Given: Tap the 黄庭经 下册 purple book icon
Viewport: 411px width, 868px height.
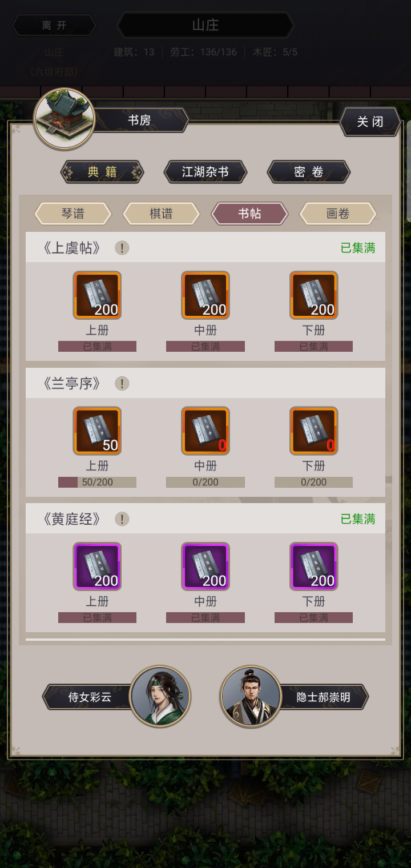Looking at the screenshot, I should [x=314, y=566].
